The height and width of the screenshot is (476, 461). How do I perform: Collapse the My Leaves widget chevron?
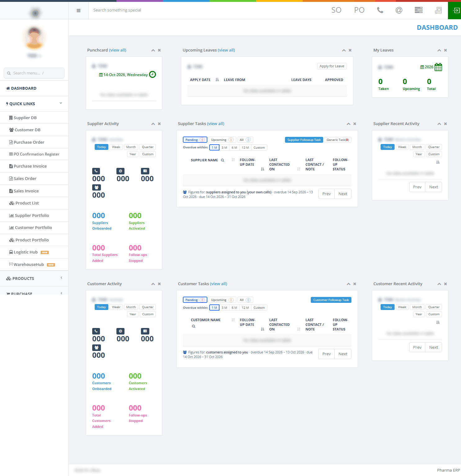(439, 50)
